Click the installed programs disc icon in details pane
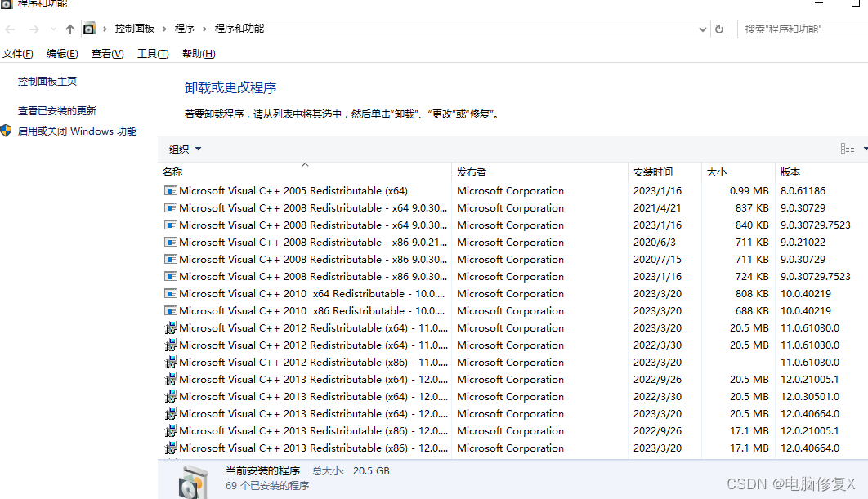The width and height of the screenshot is (868, 499). click(x=194, y=482)
